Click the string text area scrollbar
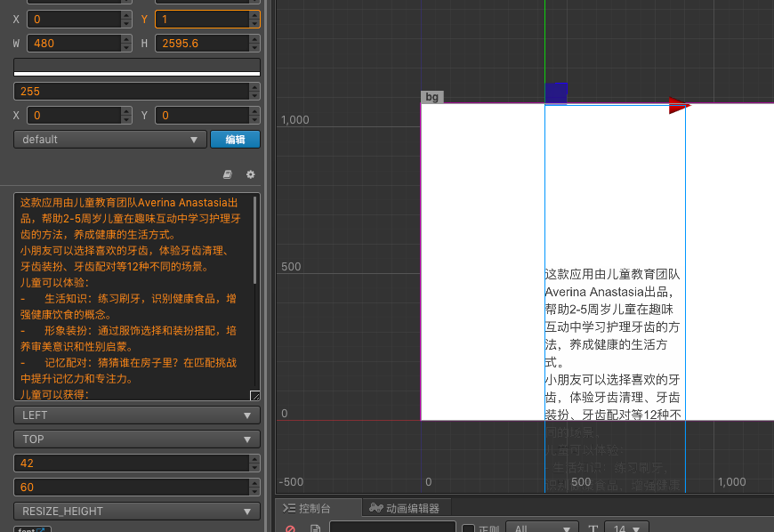This screenshot has width=774, height=532. pos(254,240)
